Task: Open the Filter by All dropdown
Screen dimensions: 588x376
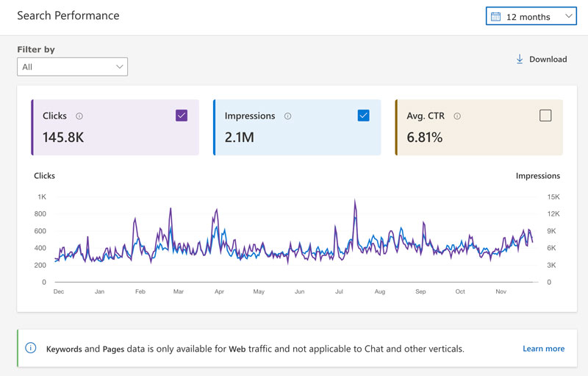Action: click(72, 67)
